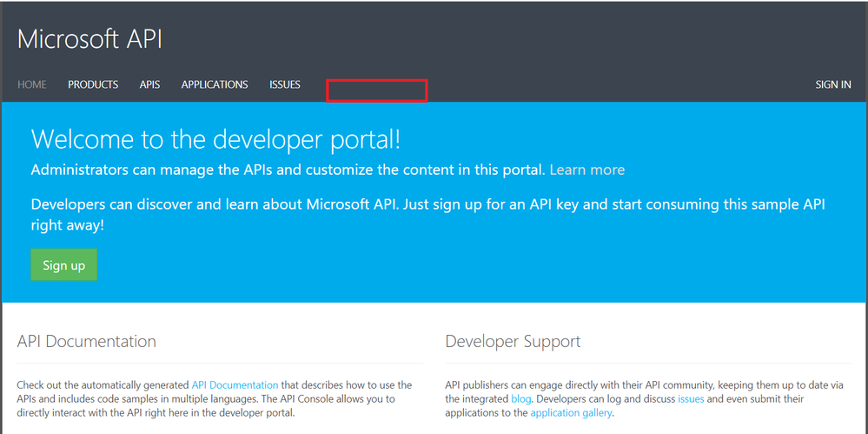Open the blog link
The width and height of the screenshot is (868, 434).
pyautogui.click(x=521, y=398)
